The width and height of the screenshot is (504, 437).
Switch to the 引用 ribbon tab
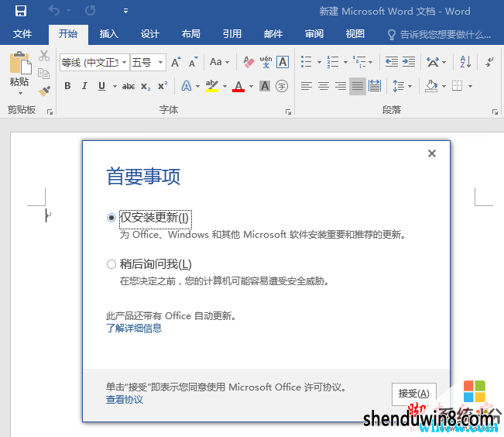pos(232,34)
